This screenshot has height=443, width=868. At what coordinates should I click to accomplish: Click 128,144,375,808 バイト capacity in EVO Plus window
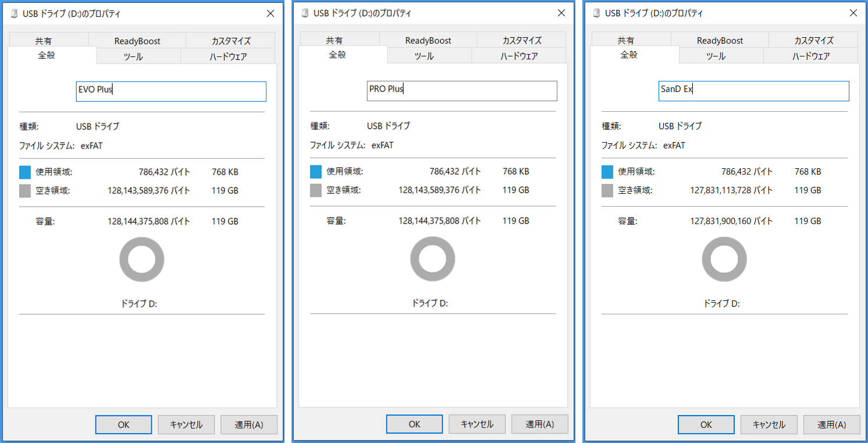coord(149,221)
